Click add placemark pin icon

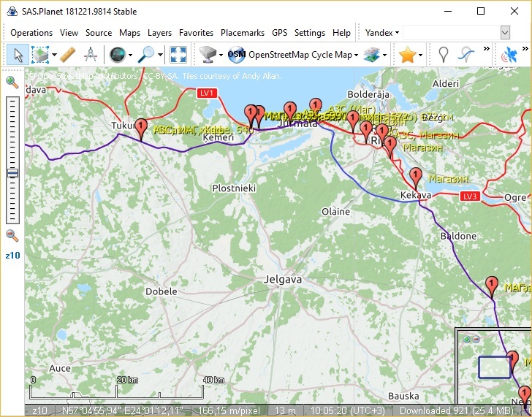pyautogui.click(x=443, y=55)
